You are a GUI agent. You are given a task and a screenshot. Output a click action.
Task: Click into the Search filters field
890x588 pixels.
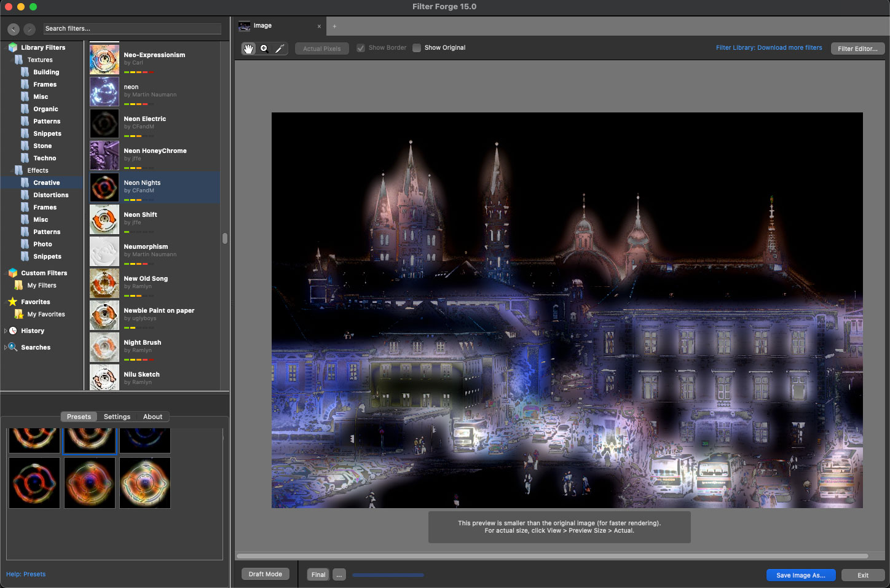132,29
